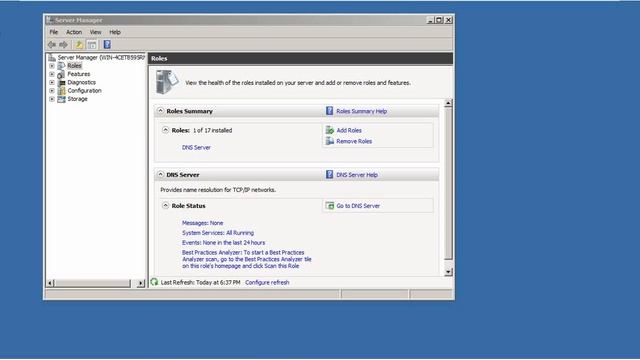
Task: Click System Services: All Running link
Action: click(218, 233)
